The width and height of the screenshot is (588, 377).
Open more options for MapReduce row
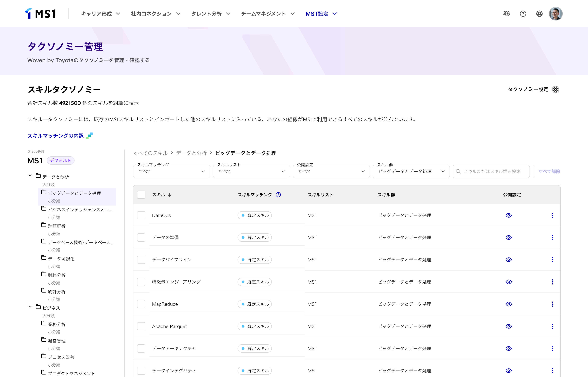coord(552,304)
